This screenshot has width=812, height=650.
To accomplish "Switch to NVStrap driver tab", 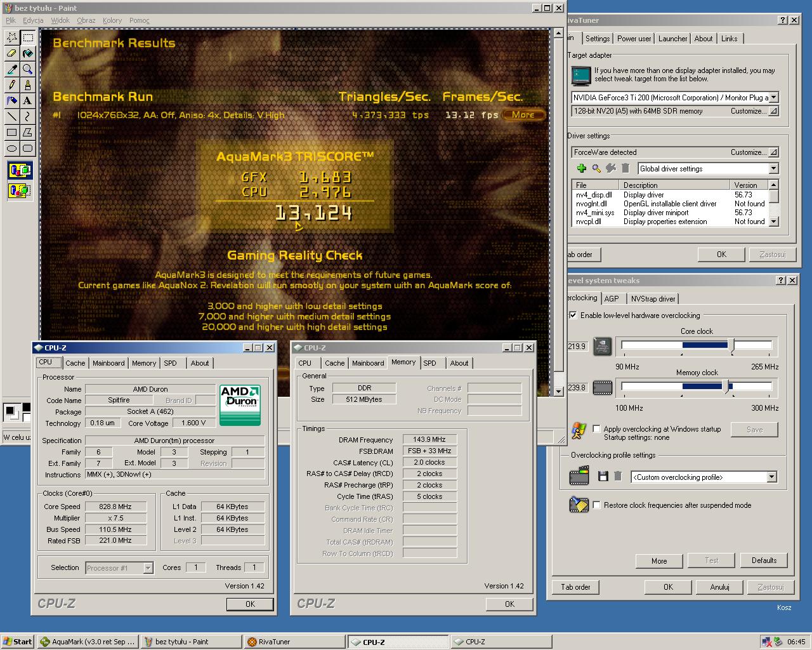I will pyautogui.click(x=653, y=298).
